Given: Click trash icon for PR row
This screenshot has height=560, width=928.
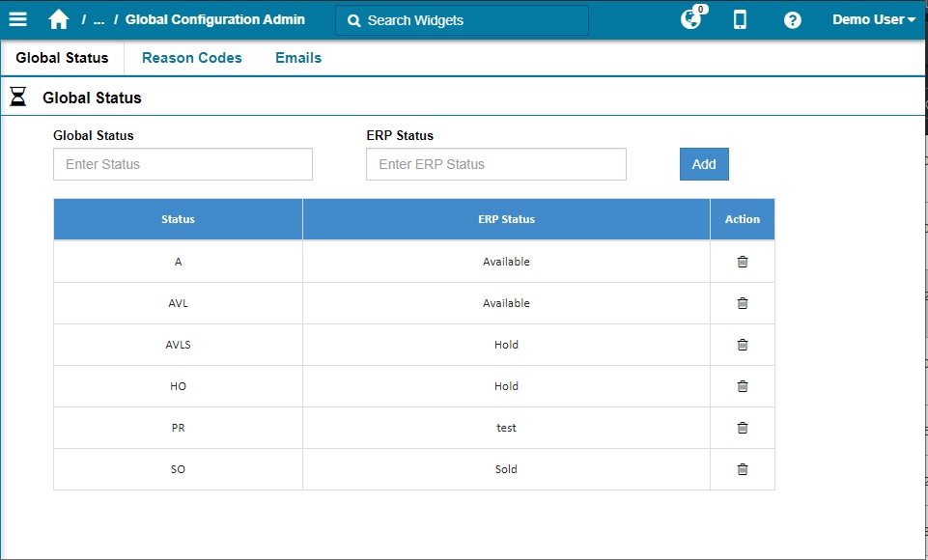Looking at the screenshot, I should coord(742,428).
